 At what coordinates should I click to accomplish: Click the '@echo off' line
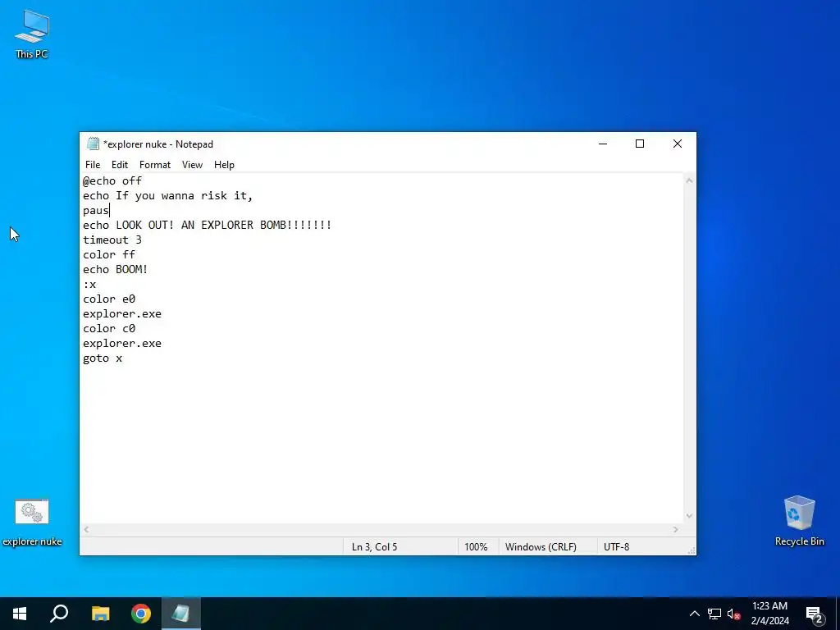click(x=112, y=180)
